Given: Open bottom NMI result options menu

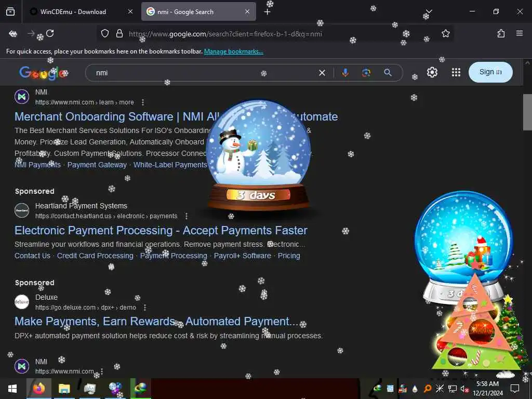Looking at the screenshot, I should [x=102, y=371].
